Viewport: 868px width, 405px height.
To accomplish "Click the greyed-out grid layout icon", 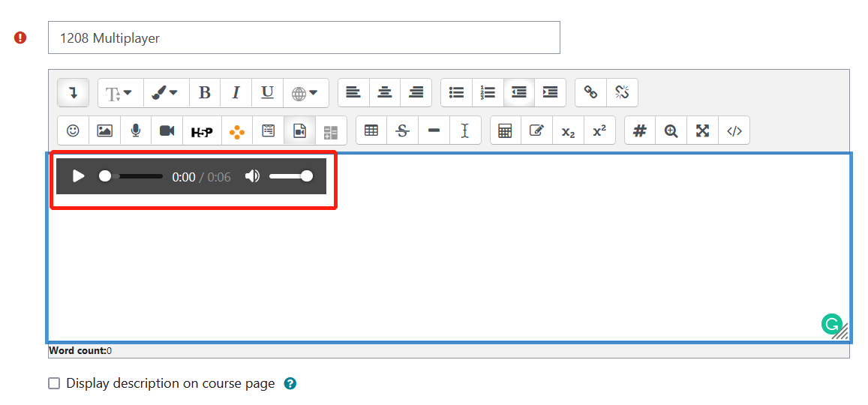I will tap(331, 130).
